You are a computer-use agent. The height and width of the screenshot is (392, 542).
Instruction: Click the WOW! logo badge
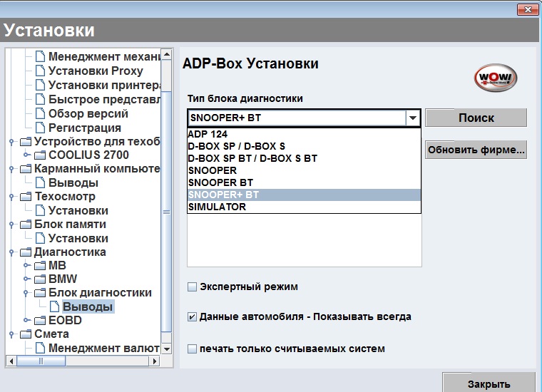tap(496, 78)
